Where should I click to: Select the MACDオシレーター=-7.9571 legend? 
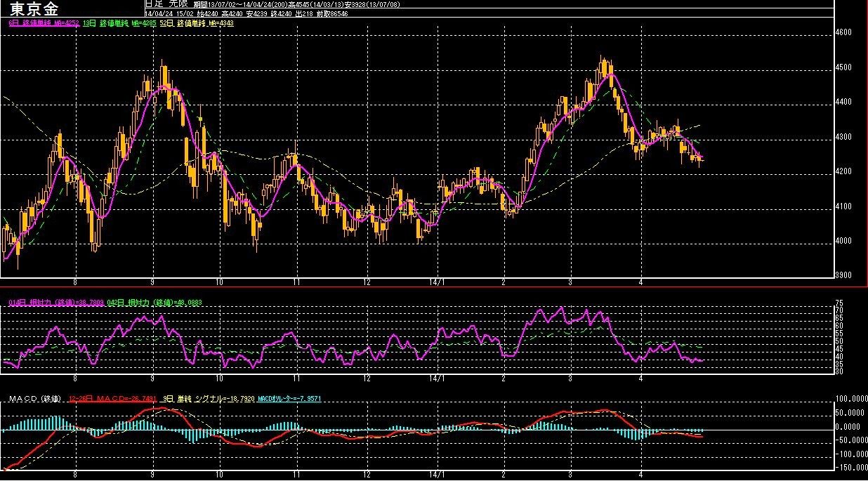pos(289,398)
